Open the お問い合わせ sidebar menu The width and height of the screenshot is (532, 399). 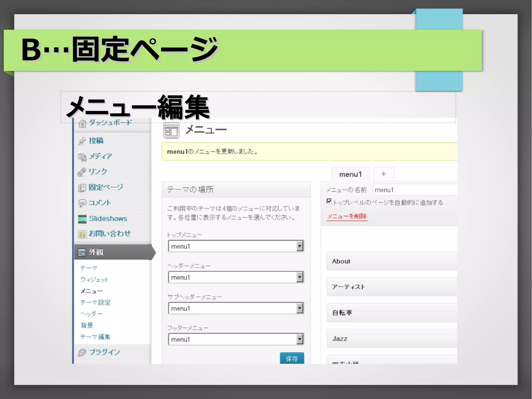coord(110,234)
